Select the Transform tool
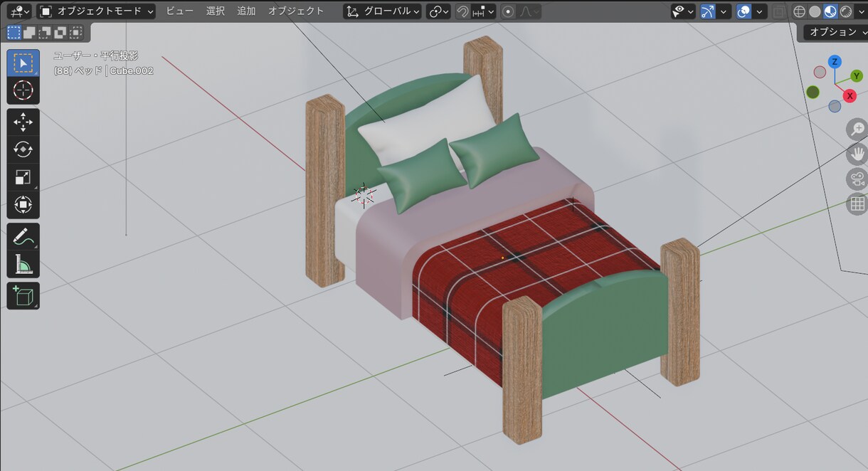 point(23,205)
